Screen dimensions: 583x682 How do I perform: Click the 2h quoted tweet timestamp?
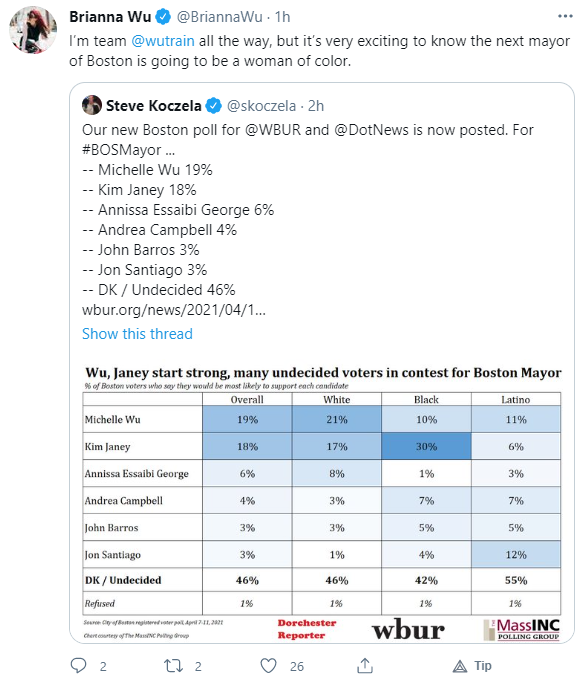pos(316,106)
